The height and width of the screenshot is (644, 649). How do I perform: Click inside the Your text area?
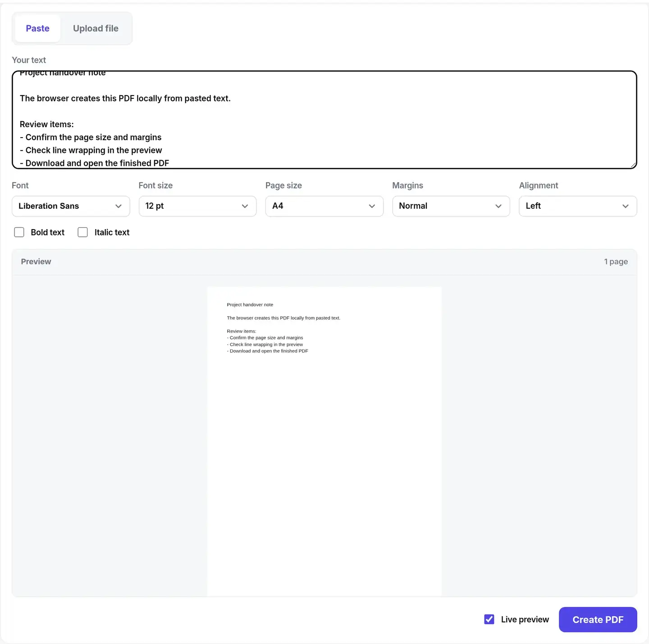coord(324,120)
